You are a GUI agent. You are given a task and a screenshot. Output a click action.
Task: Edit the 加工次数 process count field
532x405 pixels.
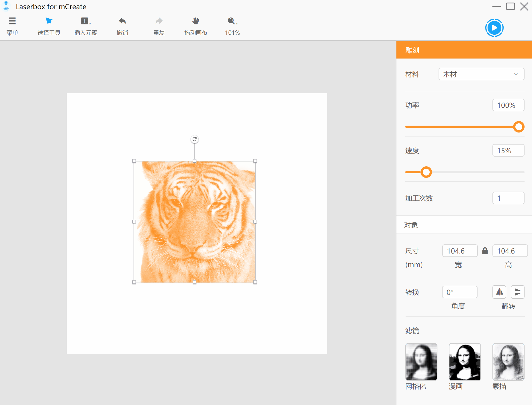coord(508,198)
